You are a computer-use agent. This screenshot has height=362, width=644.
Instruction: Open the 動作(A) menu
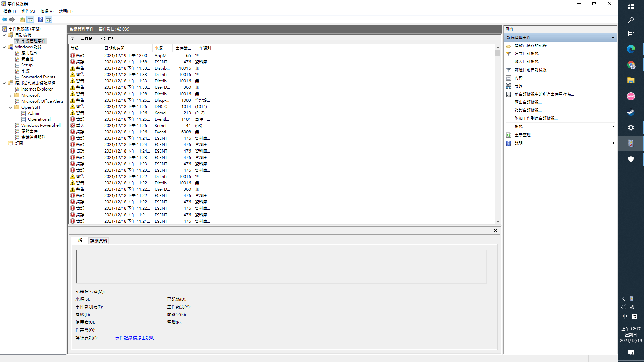pos(28,11)
